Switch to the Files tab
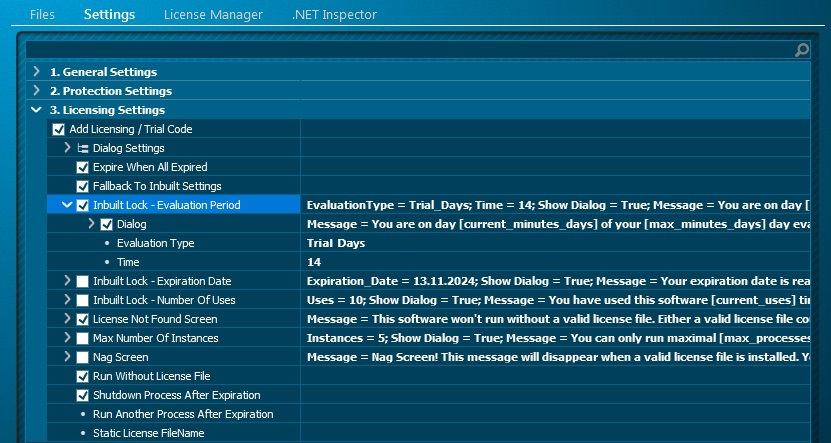The height and width of the screenshot is (443, 831). click(42, 15)
